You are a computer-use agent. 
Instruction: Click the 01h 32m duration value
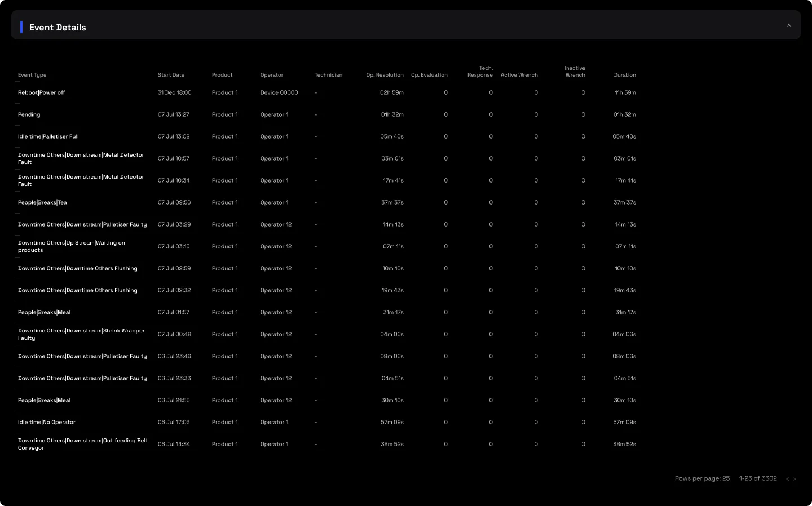click(625, 114)
